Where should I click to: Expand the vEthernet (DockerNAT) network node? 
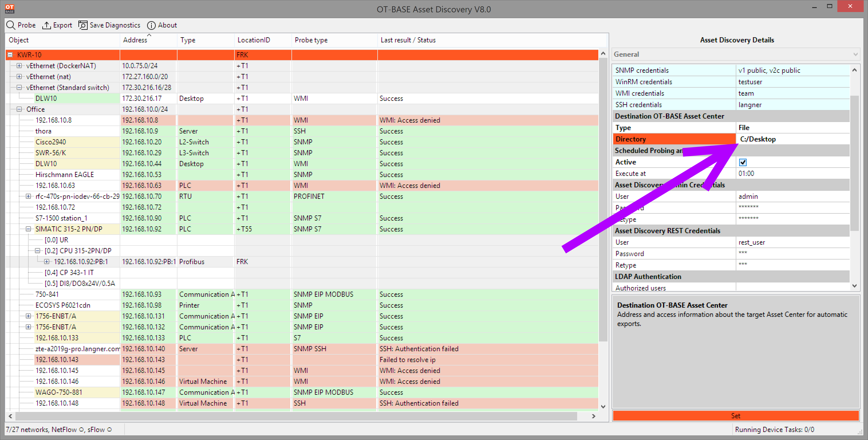pyautogui.click(x=19, y=66)
